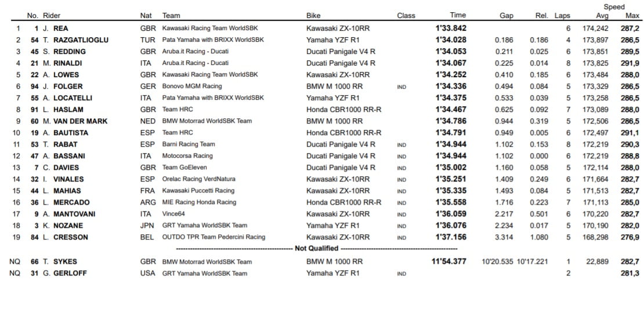The height and width of the screenshot is (309, 644).
Task: Click the Laps column header
Action: point(562,16)
